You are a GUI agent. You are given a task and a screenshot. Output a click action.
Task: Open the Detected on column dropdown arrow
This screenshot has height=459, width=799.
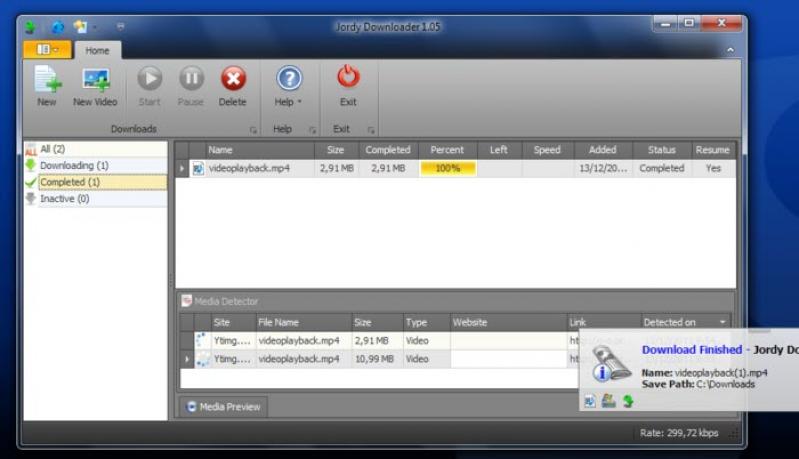[722, 322]
